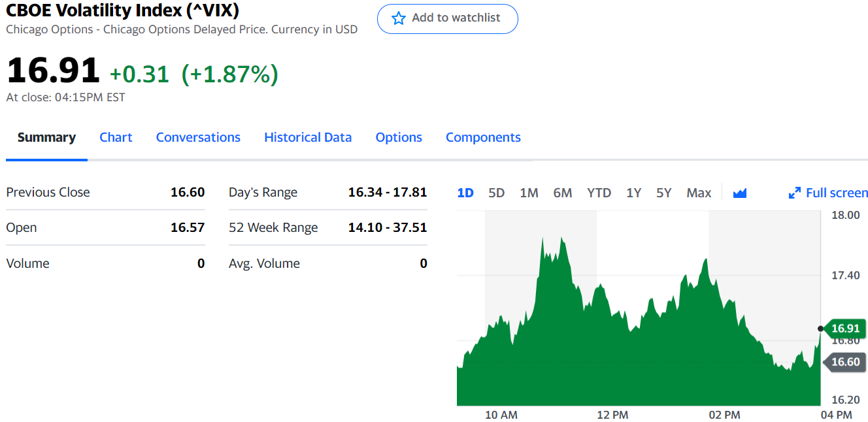Select the YTD chart range

[x=599, y=193]
